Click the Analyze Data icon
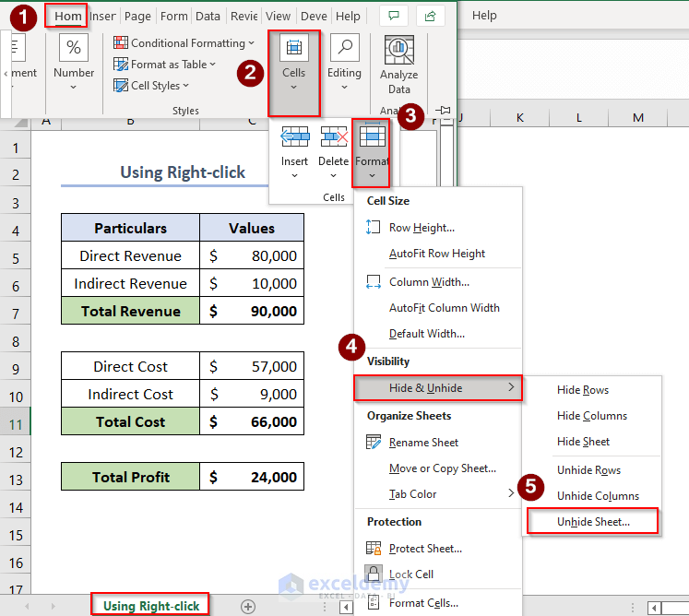This screenshot has width=689, height=616. [x=399, y=51]
